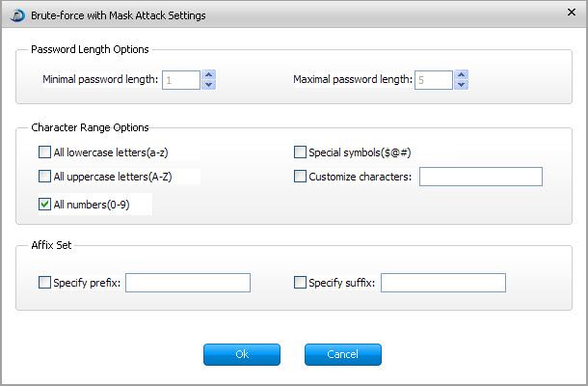Dismiss the dialog with Cancel button
The width and height of the screenshot is (588, 386).
click(343, 354)
